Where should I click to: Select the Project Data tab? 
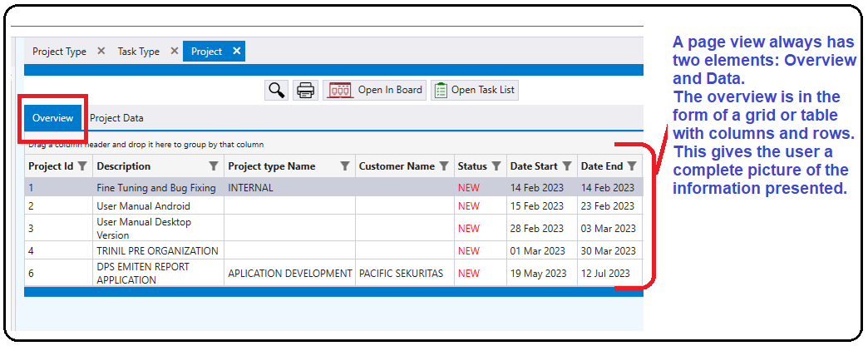[x=116, y=118]
